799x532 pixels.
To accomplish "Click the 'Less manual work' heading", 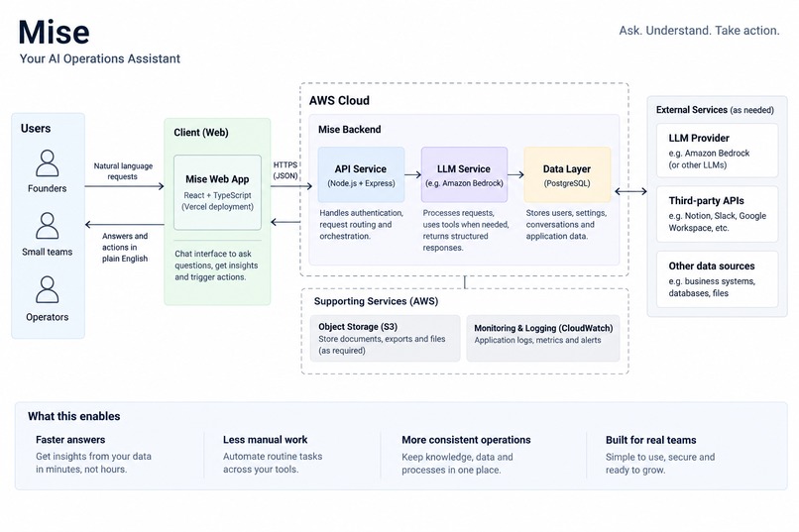I will click(x=265, y=439).
